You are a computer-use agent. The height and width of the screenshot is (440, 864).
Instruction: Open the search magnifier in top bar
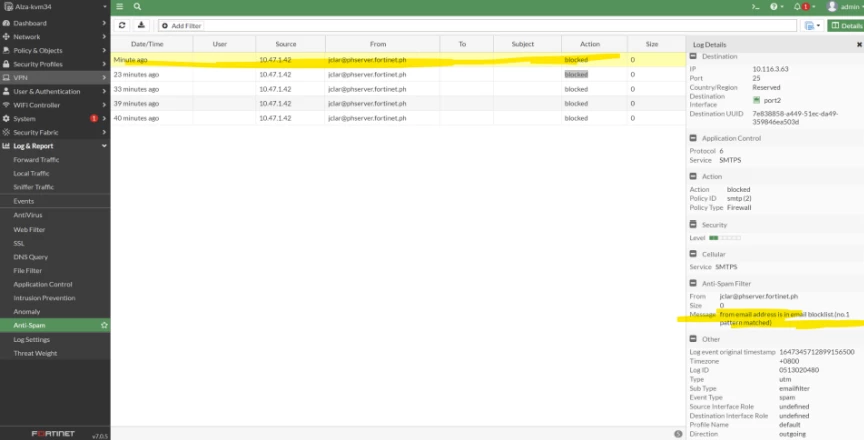pos(137,7)
